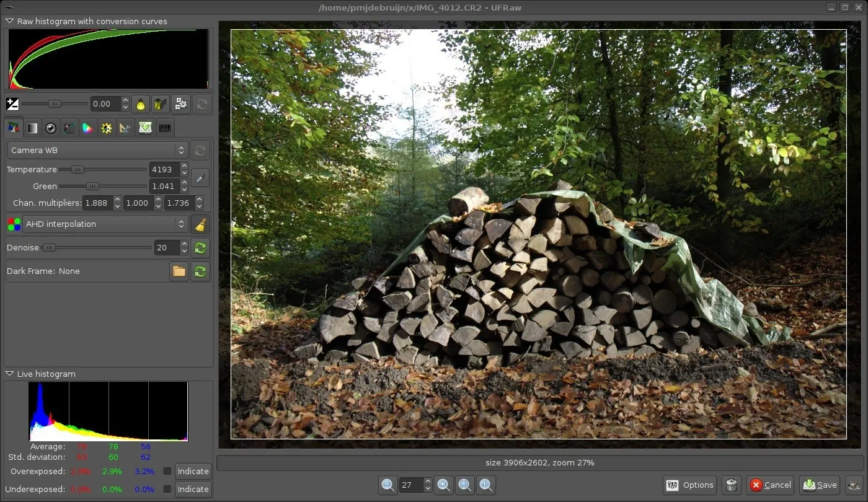Screen dimensions: 868x502
Task: Send image to GIMP icon button
Action: tap(854, 485)
